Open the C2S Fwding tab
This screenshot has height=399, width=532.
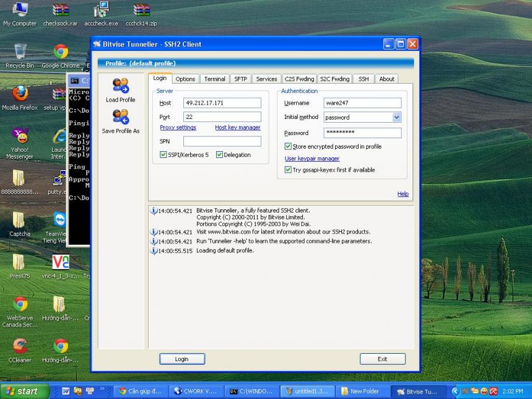click(299, 79)
